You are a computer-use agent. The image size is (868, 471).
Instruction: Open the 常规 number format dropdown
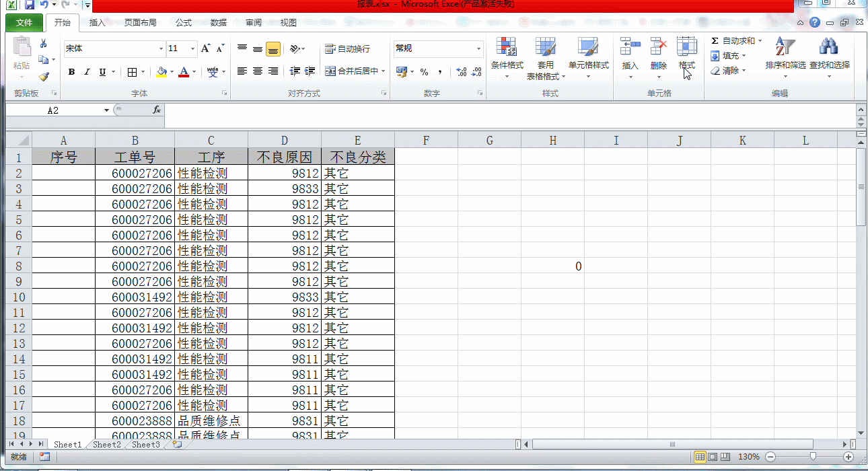click(478, 49)
